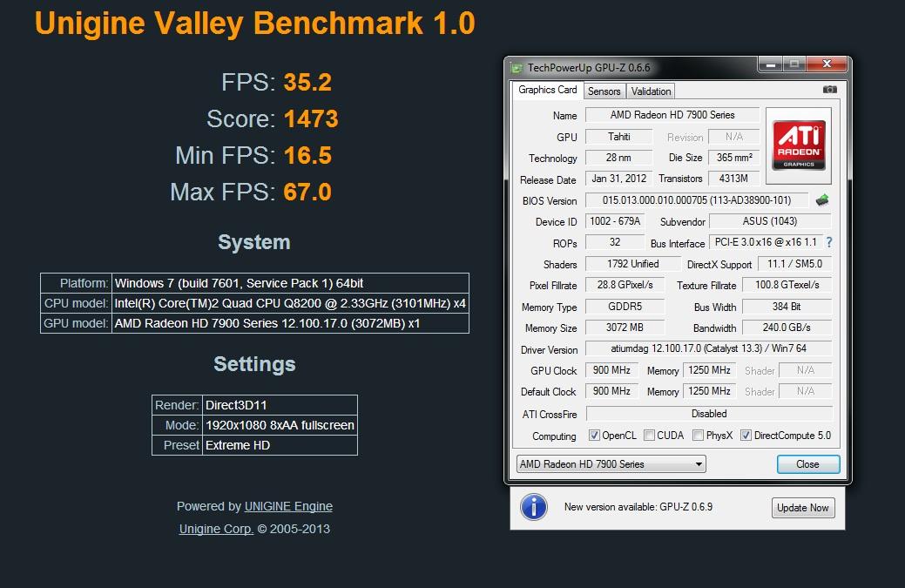Image resolution: width=905 pixels, height=588 pixels.
Task: Click the Close button in GPU-Z
Action: 808,464
